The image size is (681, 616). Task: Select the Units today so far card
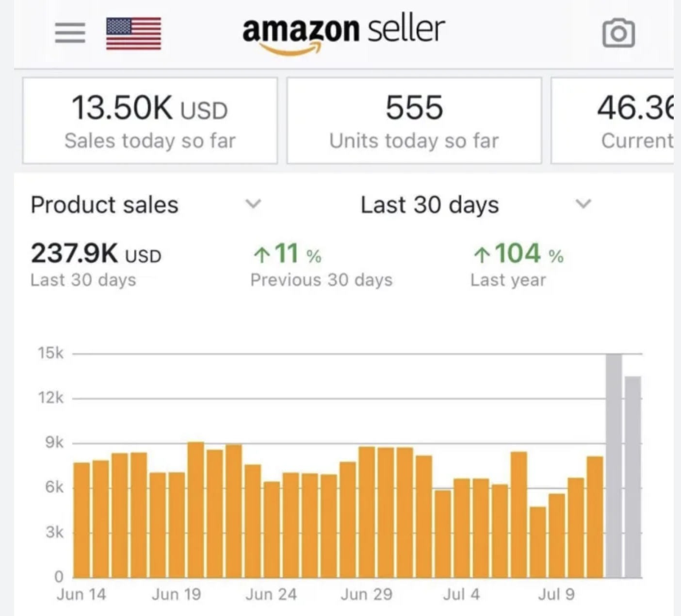click(414, 120)
